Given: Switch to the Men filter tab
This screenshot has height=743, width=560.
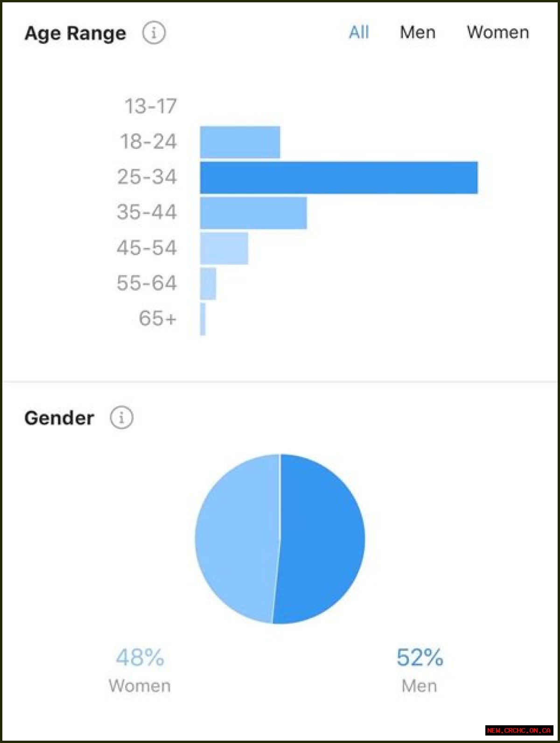Looking at the screenshot, I should [418, 32].
